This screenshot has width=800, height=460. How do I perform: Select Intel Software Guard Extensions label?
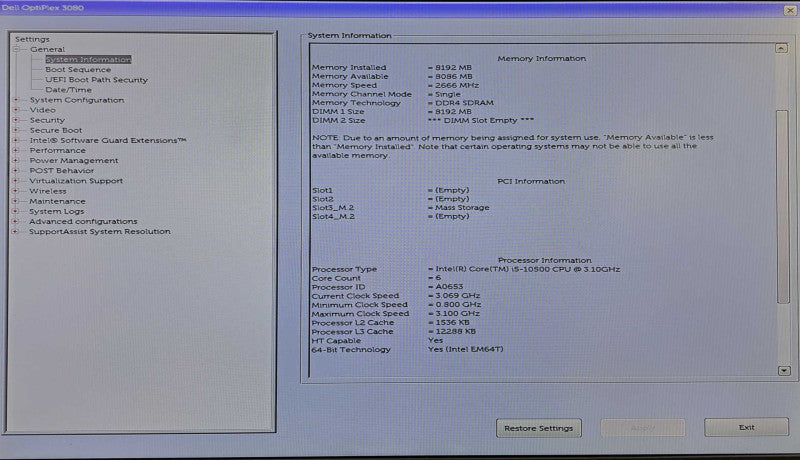tap(108, 140)
